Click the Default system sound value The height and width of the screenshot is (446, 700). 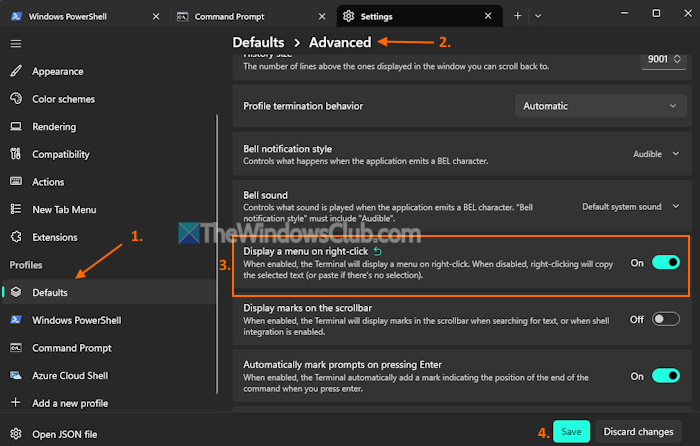click(621, 206)
